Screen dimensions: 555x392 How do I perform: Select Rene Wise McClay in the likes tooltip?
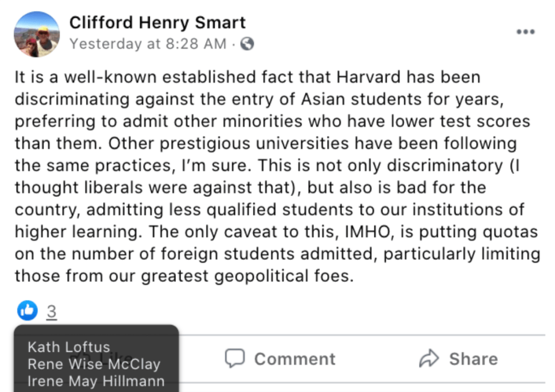click(94, 364)
